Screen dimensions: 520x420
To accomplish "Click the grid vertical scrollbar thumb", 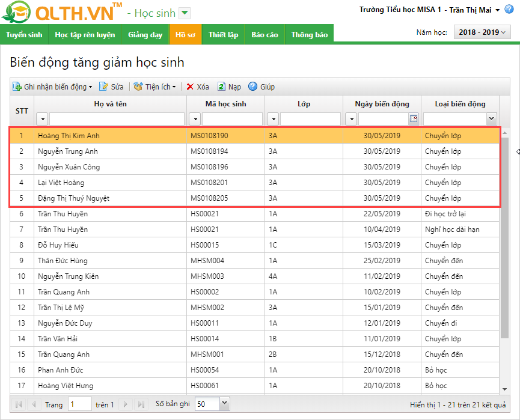I will 505,238.
